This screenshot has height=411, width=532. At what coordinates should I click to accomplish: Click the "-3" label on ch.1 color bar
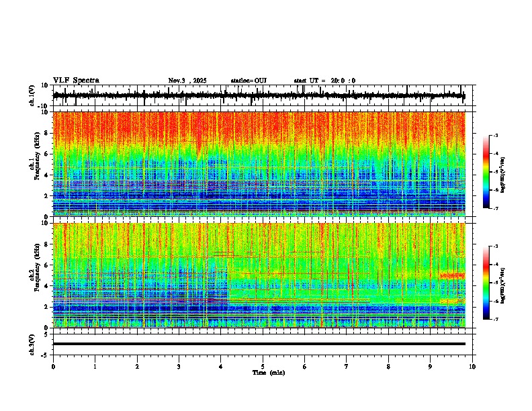(x=495, y=135)
